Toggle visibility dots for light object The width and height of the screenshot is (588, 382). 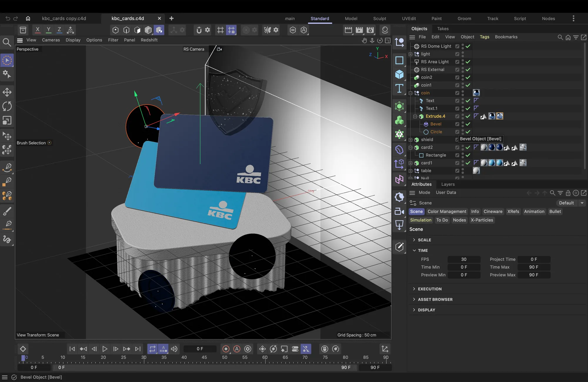point(463,54)
